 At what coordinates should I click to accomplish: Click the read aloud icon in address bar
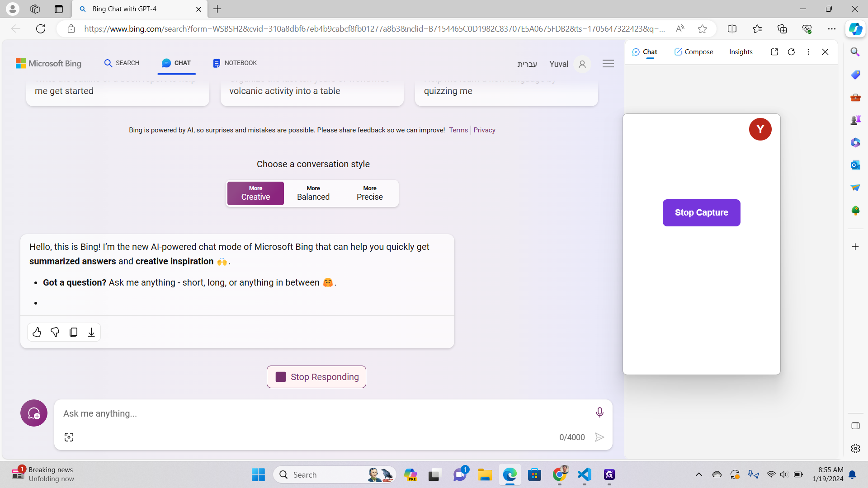tap(680, 29)
